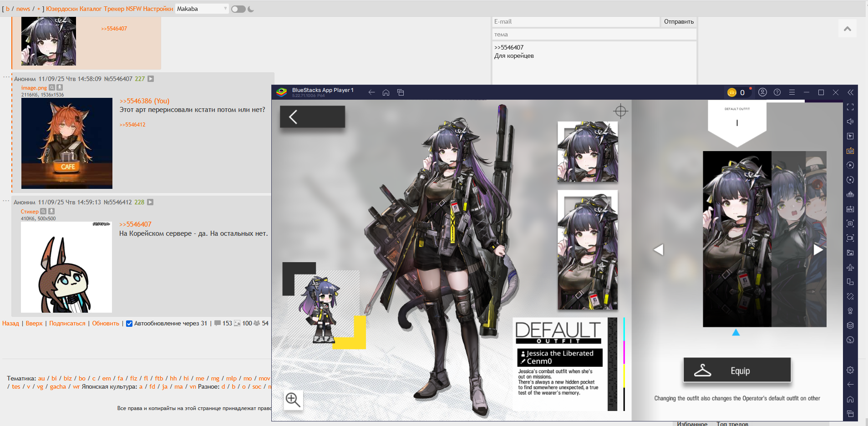Select the Default Outfit skin card
The image size is (868, 426).
737,239
